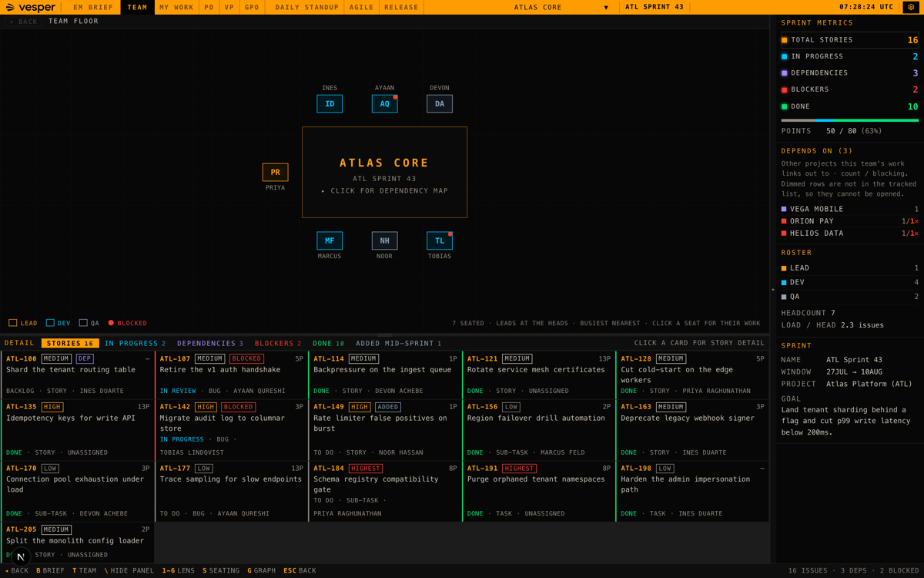Click Lead roster row

click(849, 268)
